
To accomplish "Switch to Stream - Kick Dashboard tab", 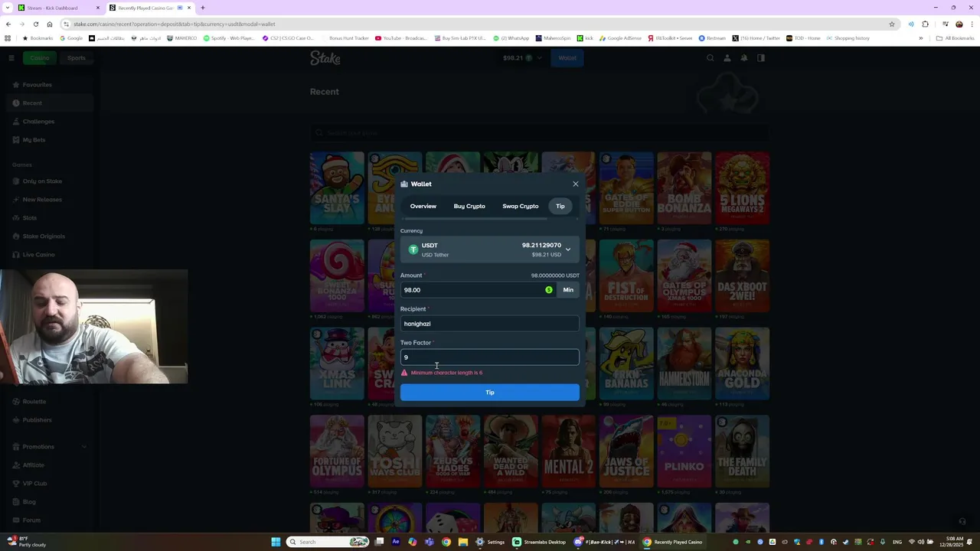I will 57,8.
